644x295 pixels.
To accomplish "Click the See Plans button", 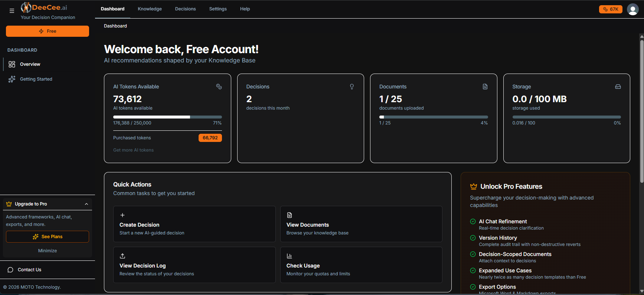I will pos(48,237).
